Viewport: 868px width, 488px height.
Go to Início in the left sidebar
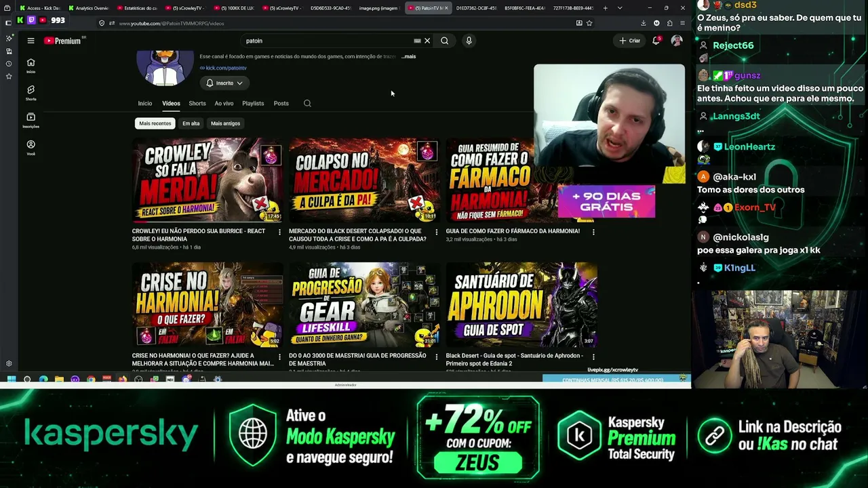coord(31,65)
